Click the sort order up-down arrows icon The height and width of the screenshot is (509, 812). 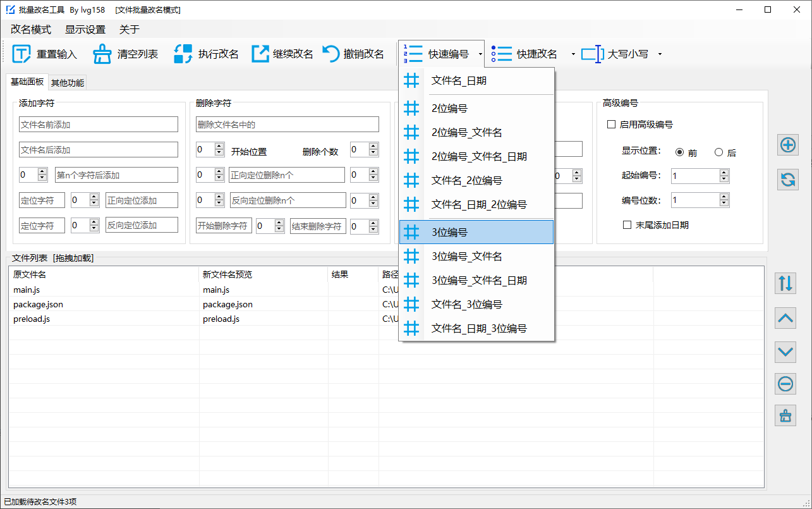pos(785,283)
